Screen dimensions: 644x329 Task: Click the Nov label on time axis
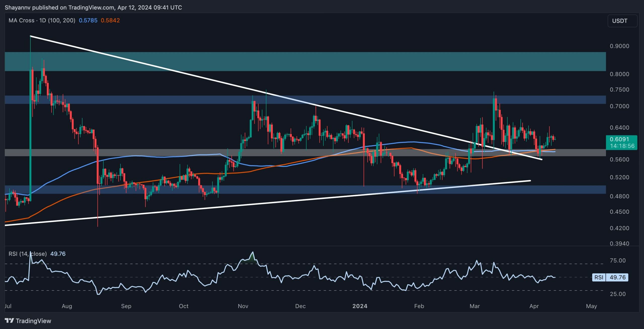tap(243, 306)
